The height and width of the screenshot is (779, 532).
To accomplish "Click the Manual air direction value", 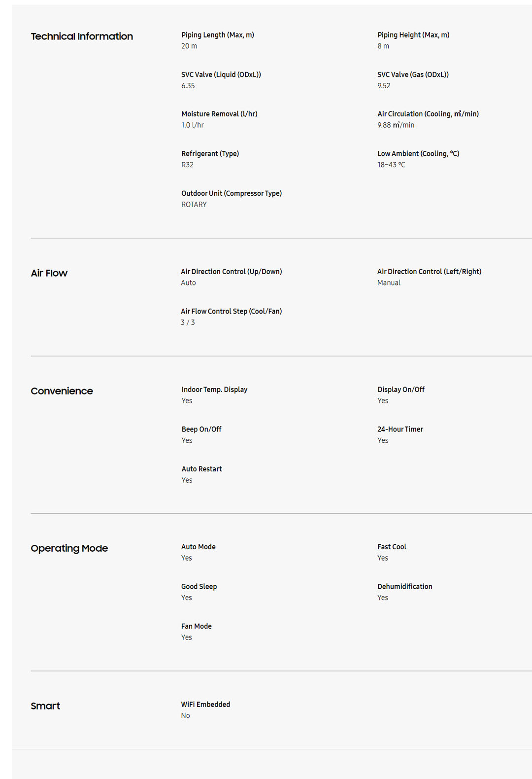I will (x=389, y=283).
